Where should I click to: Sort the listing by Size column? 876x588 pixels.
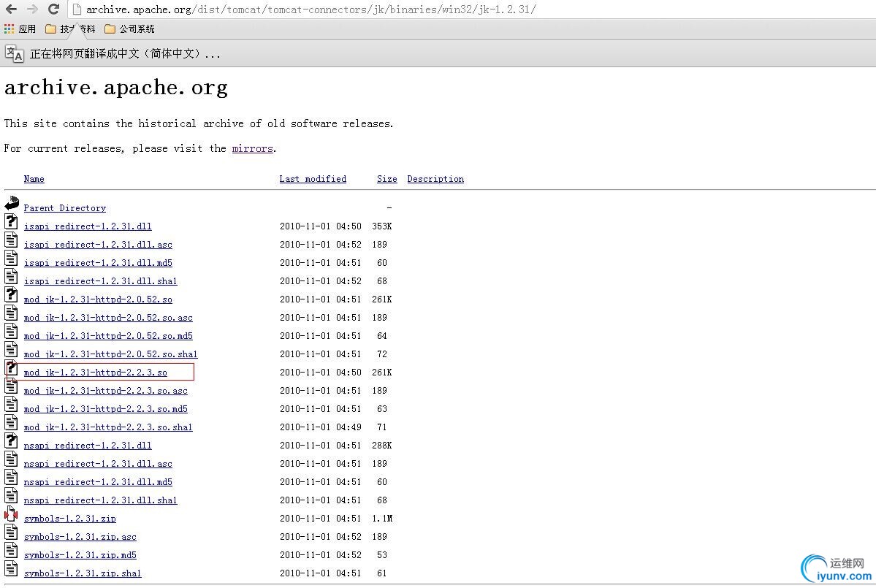386,179
